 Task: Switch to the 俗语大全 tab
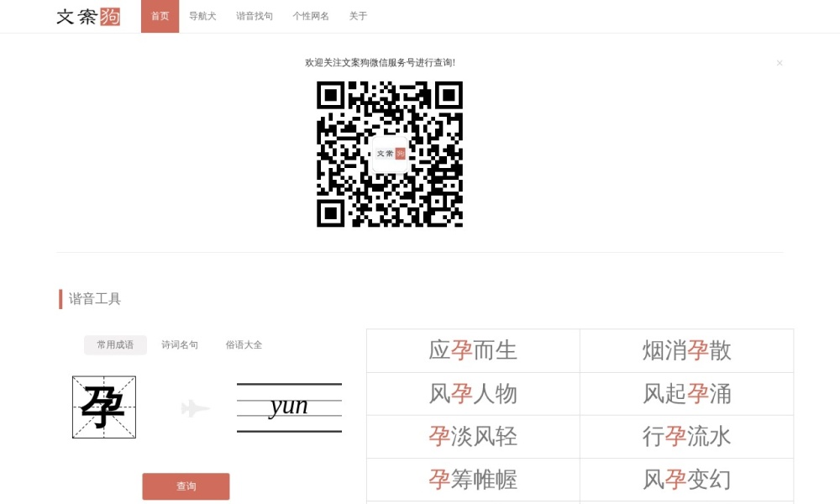(244, 345)
